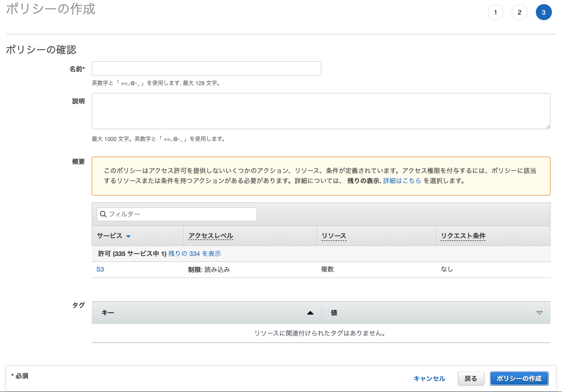The image size is (562, 392).
Task: Click the キャンセル link
Action: click(x=429, y=379)
